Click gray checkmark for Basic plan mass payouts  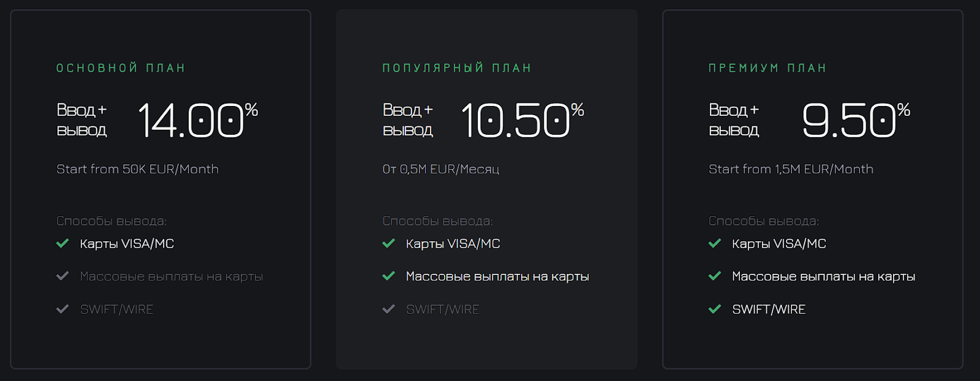coord(62,276)
